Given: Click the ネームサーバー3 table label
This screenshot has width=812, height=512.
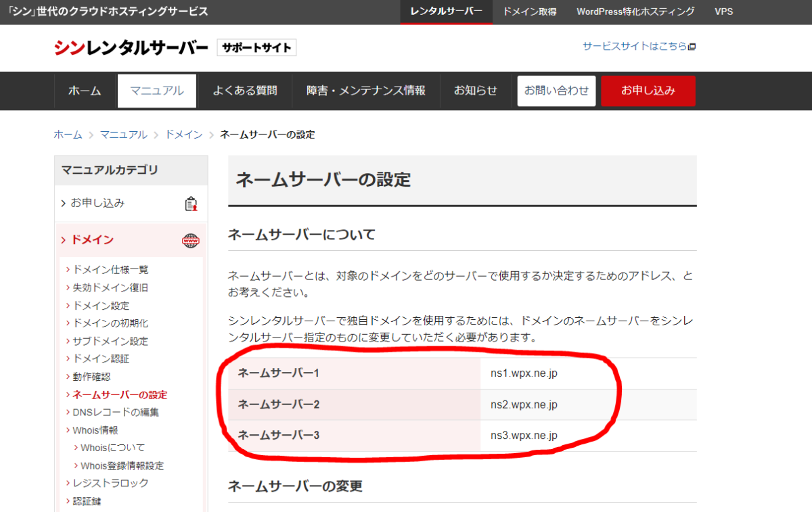Looking at the screenshot, I should (278, 436).
